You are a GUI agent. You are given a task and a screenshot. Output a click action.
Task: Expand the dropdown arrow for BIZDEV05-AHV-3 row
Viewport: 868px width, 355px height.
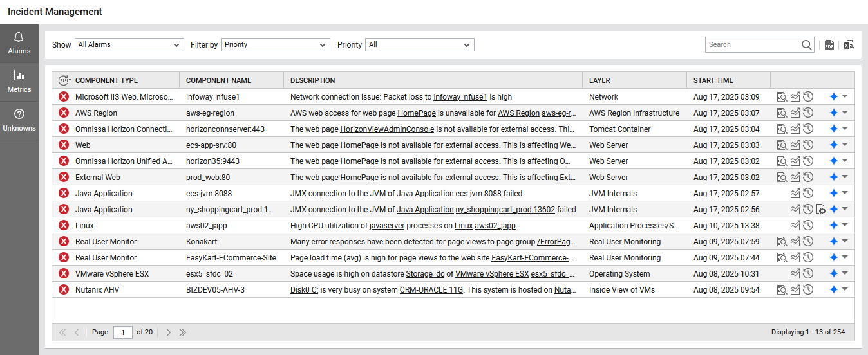coord(845,289)
